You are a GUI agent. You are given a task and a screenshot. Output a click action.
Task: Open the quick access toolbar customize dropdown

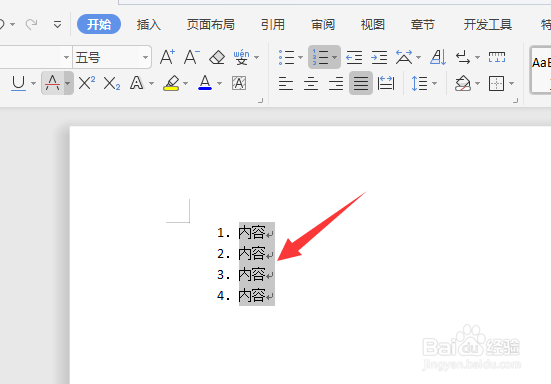(57, 24)
